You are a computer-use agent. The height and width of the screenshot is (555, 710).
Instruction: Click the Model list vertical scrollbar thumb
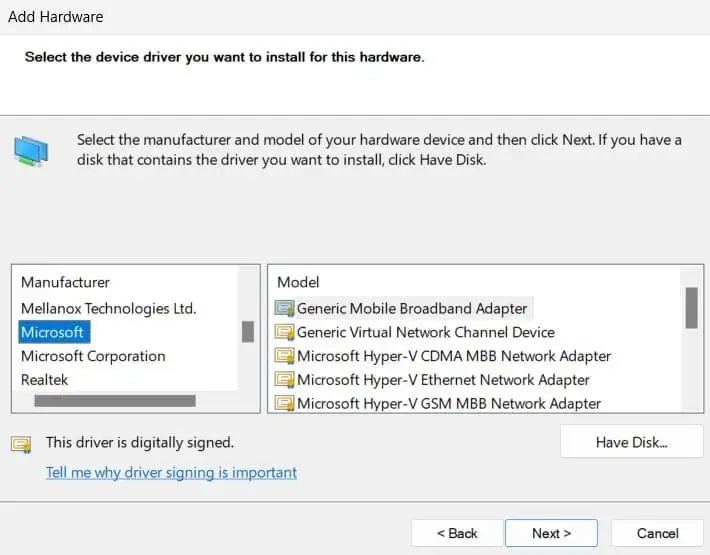coord(691,308)
